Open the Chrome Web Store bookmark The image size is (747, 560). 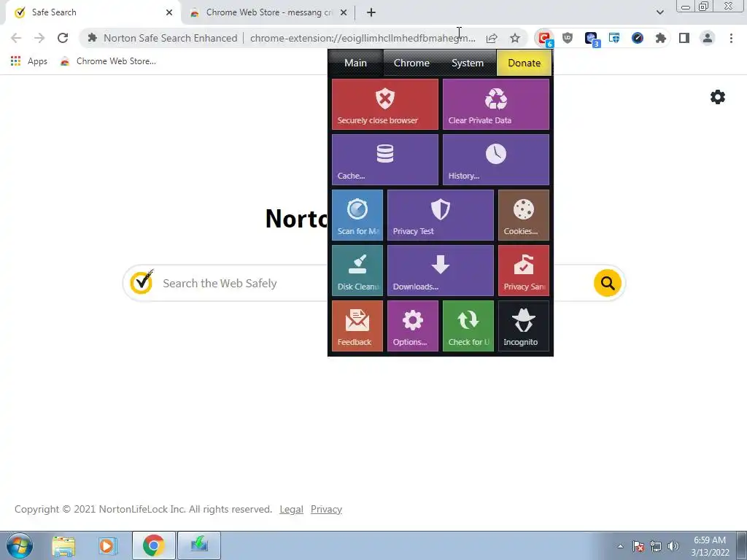tap(108, 61)
